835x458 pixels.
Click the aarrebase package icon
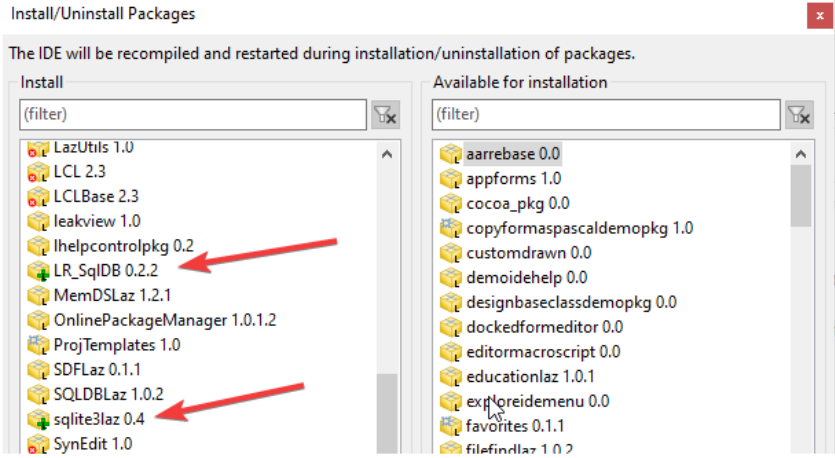pyautogui.click(x=450, y=155)
